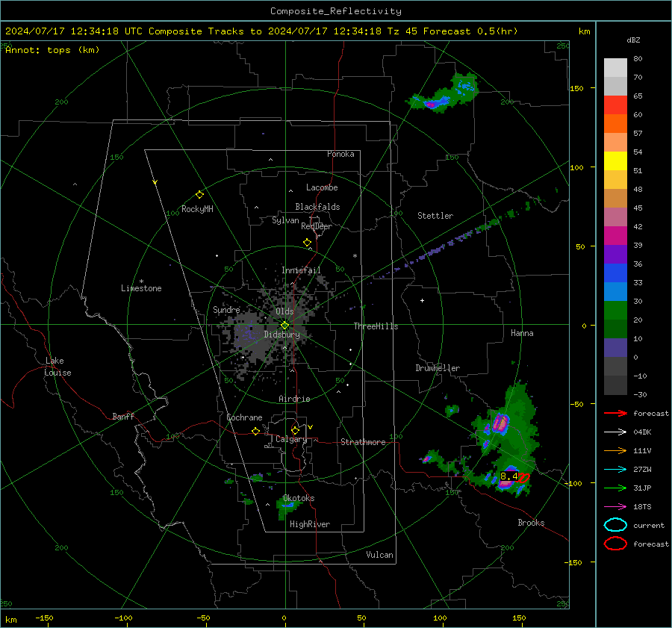This screenshot has width=672, height=628.
Task: Click the Okotoks city label
Action: [x=299, y=498]
